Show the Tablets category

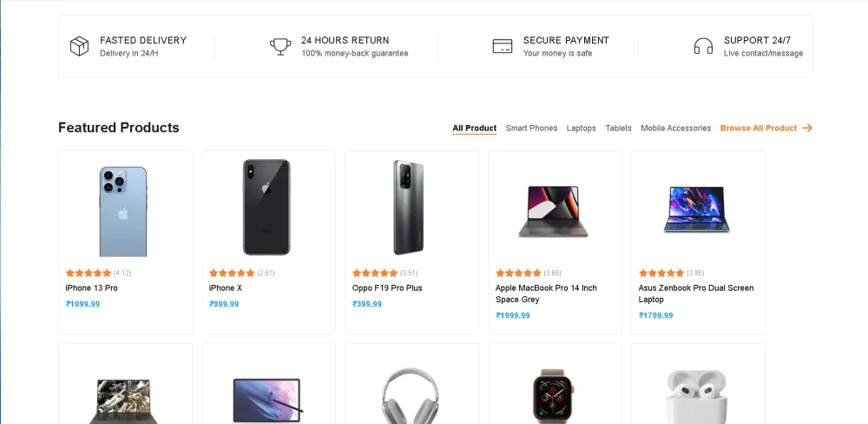click(x=619, y=128)
